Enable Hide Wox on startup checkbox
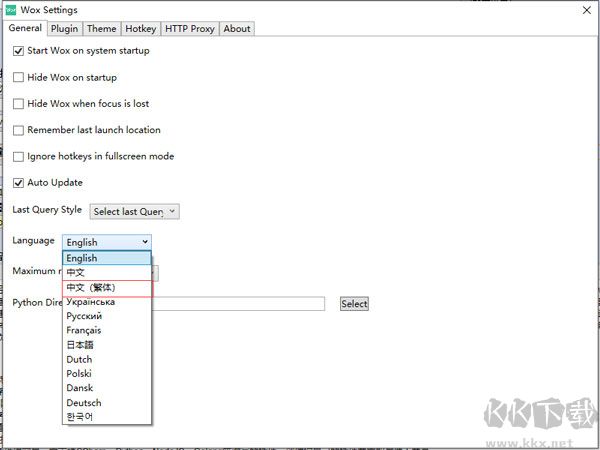This screenshot has height=450, width=600. click(x=18, y=77)
